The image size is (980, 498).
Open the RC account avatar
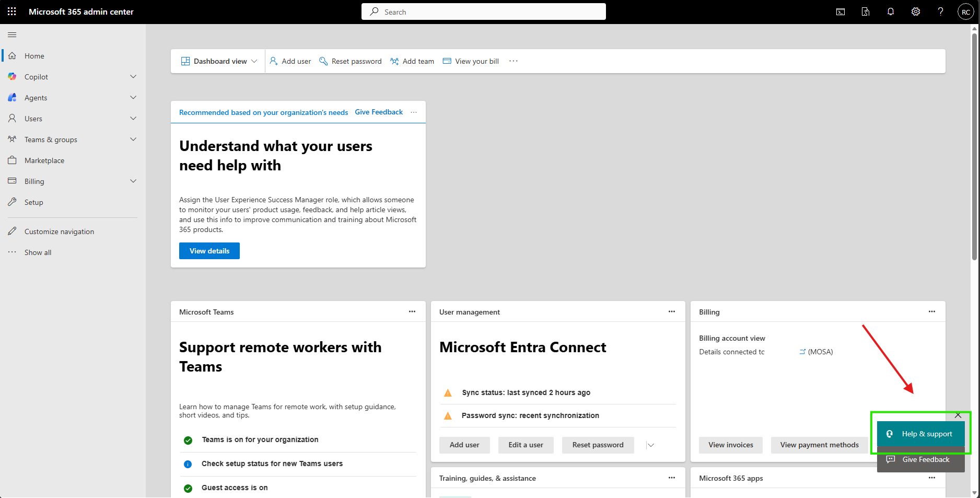[965, 12]
